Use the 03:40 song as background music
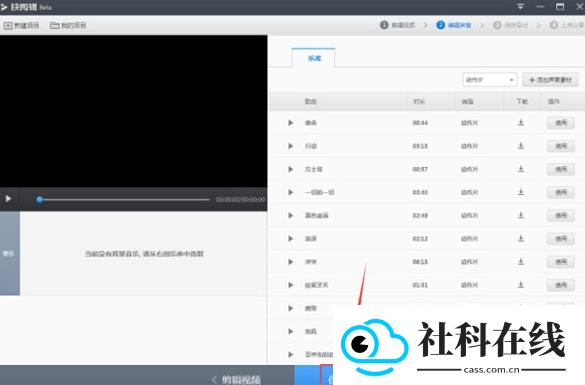The height and width of the screenshot is (385, 585). tap(560, 192)
